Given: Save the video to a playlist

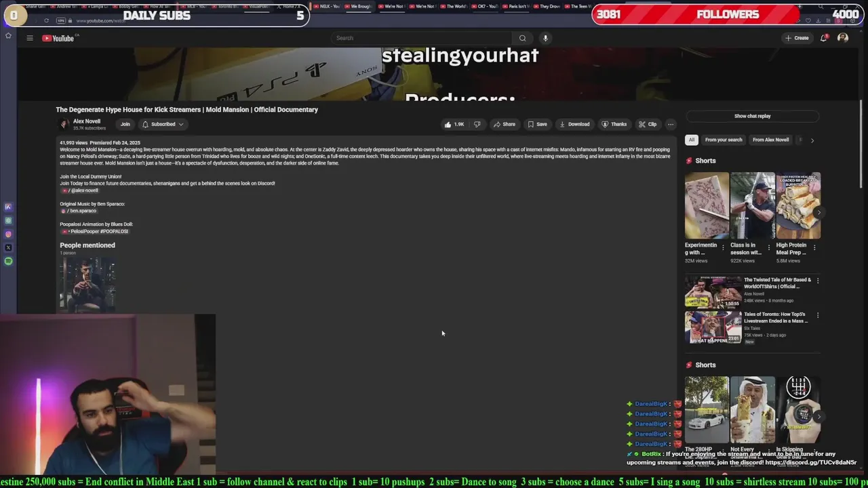Looking at the screenshot, I should (537, 124).
